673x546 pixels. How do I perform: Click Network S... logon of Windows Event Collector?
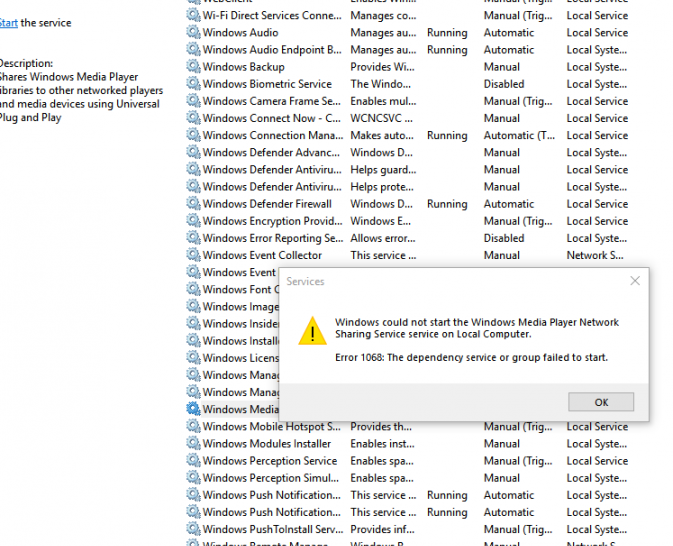click(595, 255)
